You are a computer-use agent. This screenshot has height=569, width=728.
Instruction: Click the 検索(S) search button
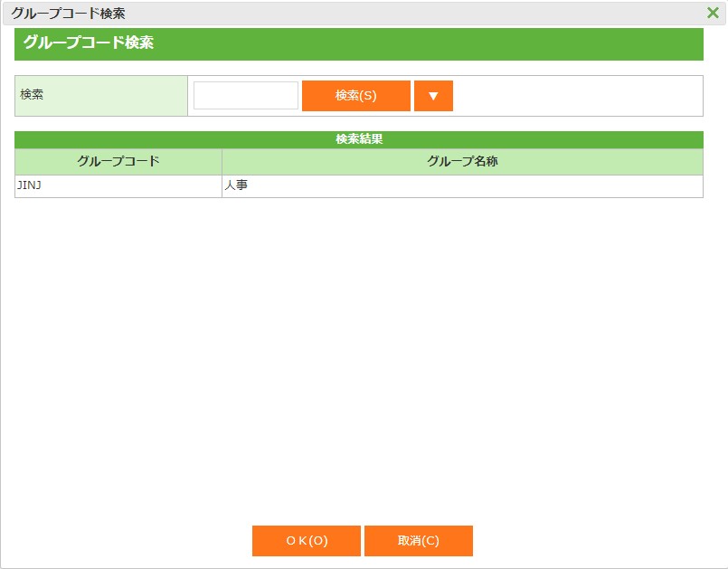[356, 96]
